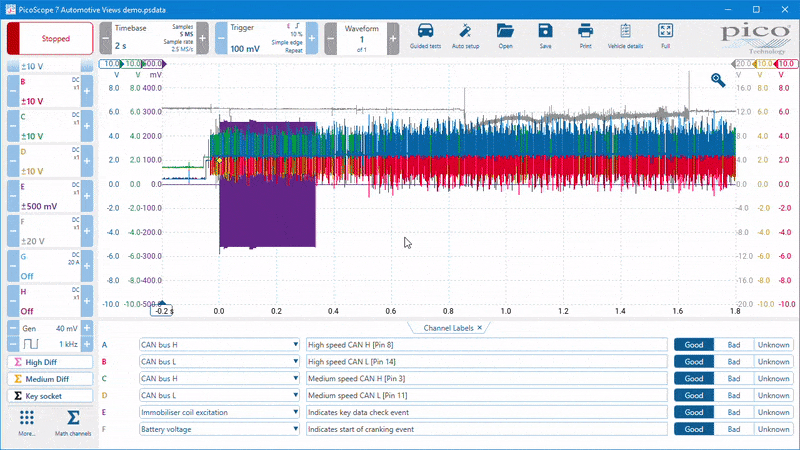Open Vehicle details clipboard

tap(626, 37)
